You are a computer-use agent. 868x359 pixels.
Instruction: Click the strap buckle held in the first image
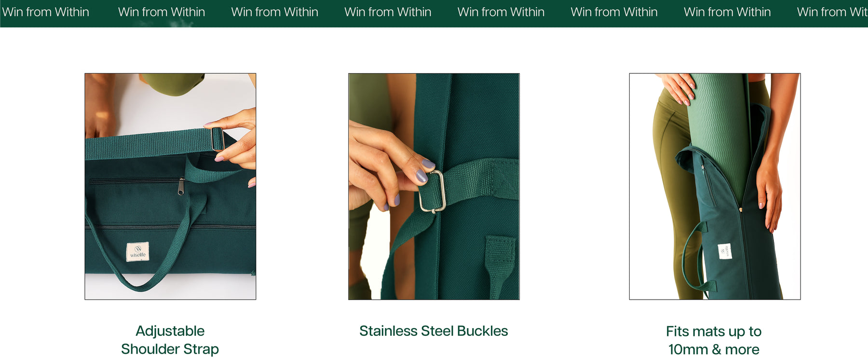coord(217,139)
